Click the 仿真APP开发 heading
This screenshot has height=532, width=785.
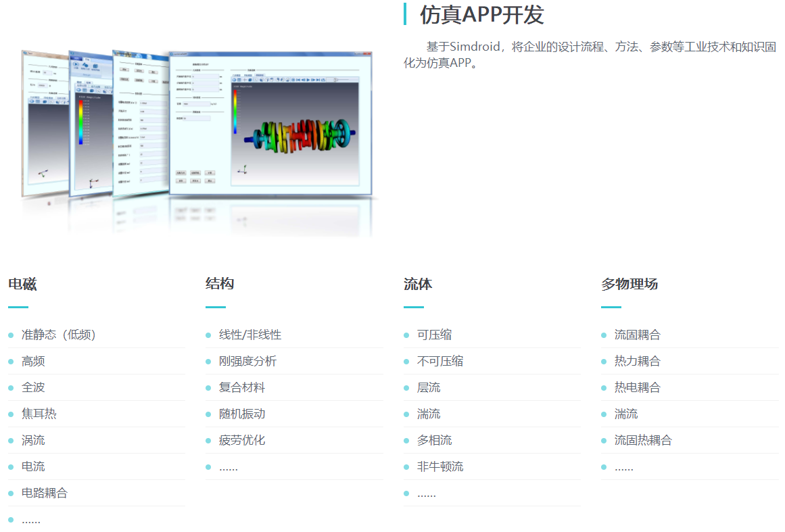[481, 15]
